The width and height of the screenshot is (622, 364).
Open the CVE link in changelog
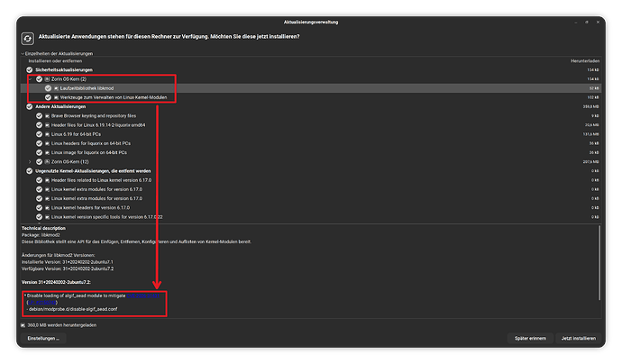coord(142,296)
